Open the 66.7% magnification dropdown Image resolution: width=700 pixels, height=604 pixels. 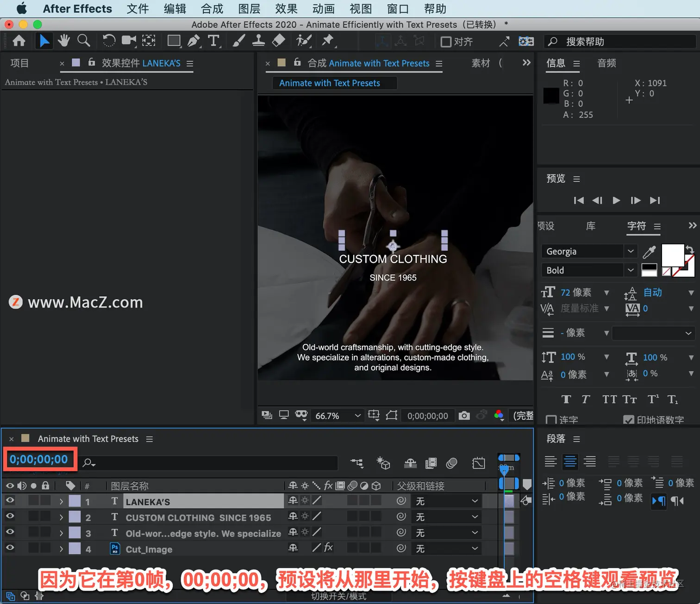(337, 416)
